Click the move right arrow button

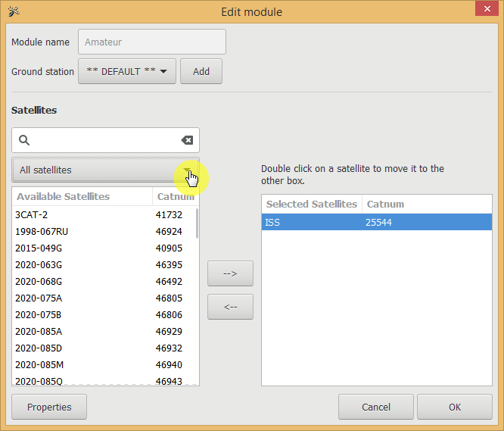tap(230, 273)
